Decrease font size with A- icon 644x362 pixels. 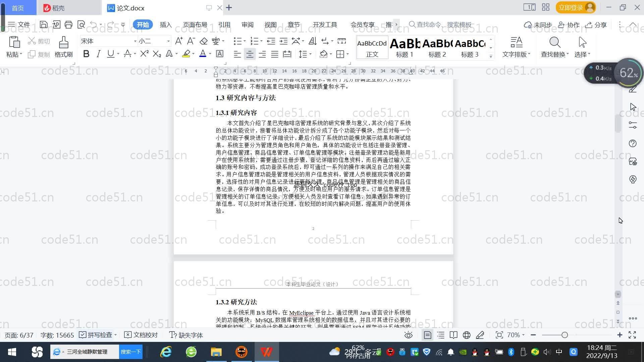[191, 41]
